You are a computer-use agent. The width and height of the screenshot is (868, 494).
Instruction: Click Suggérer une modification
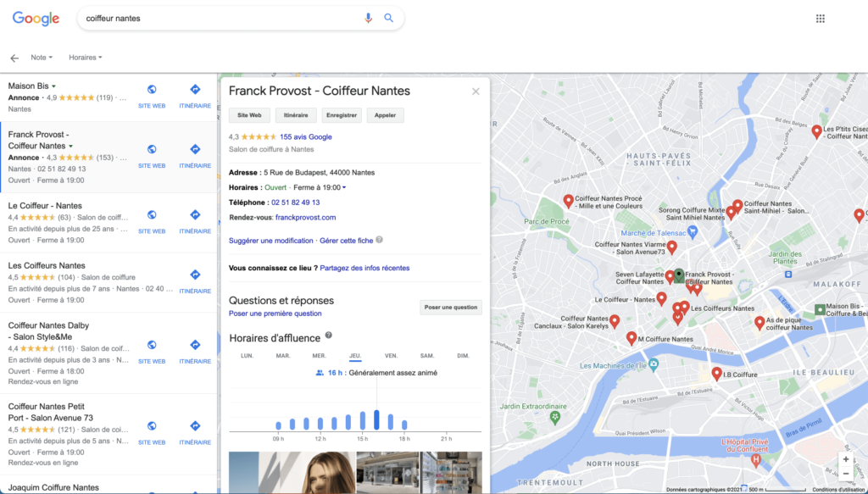[x=270, y=241]
